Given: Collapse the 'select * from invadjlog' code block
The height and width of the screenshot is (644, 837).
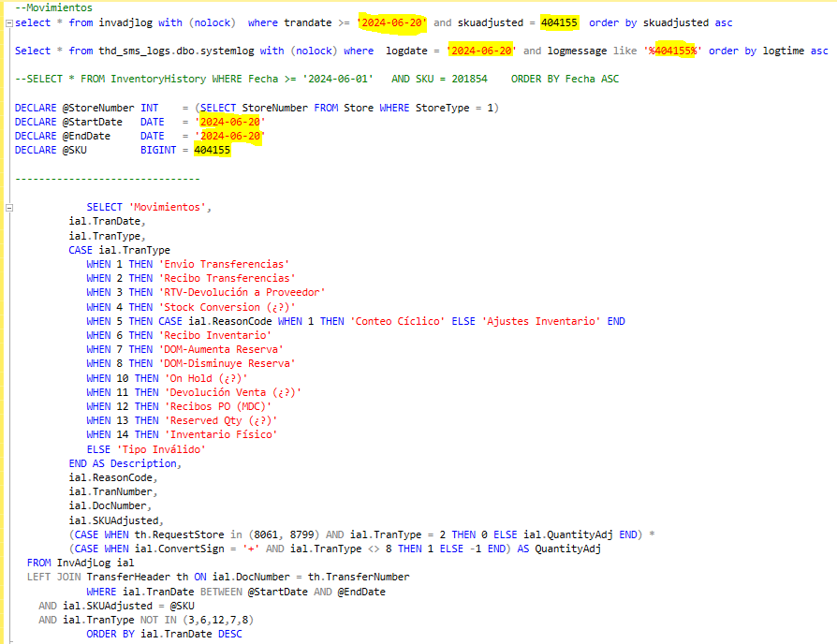Looking at the screenshot, I should click(9, 23).
